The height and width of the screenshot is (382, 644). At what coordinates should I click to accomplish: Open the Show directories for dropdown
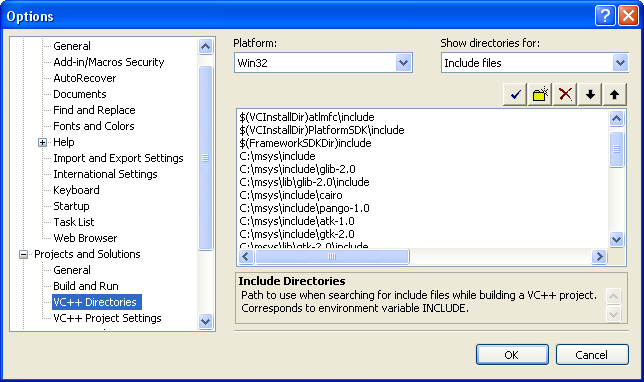tap(620, 63)
